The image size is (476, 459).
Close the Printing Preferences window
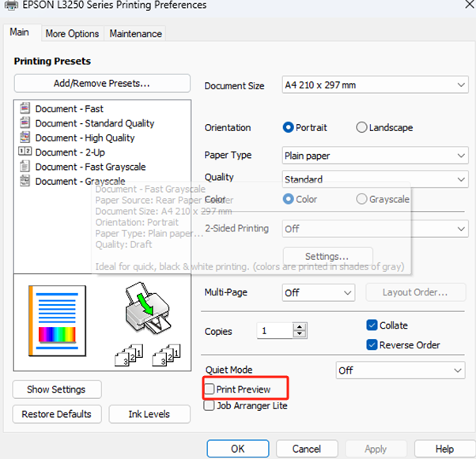tap(470, 4)
